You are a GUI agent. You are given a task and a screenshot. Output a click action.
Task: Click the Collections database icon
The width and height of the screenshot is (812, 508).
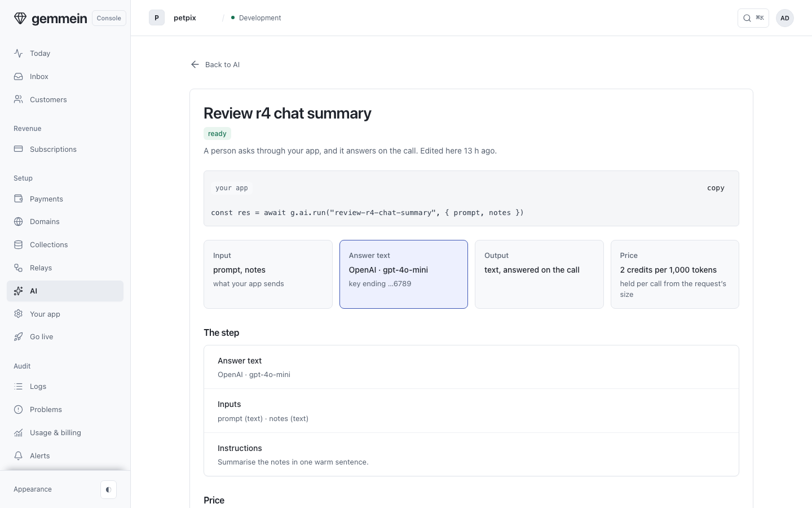coord(19,244)
